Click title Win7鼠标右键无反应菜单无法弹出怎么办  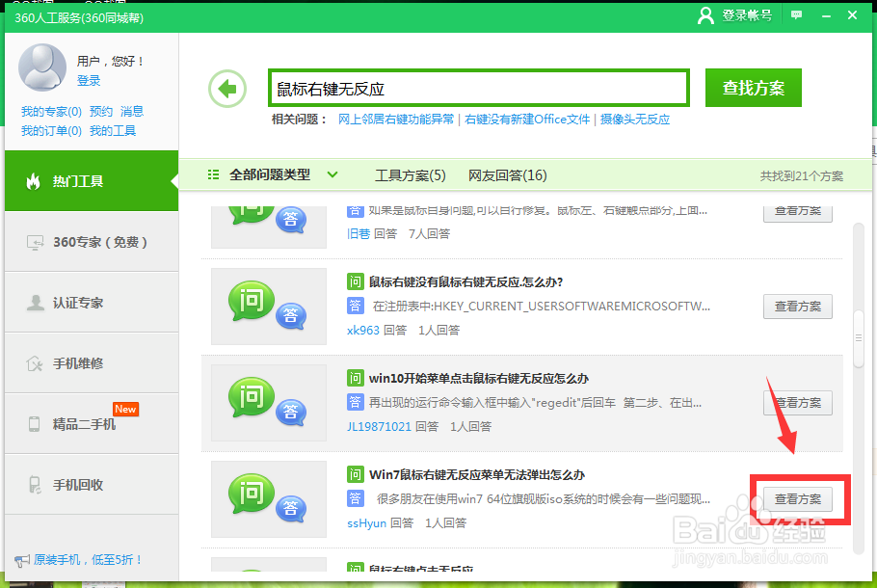pos(477,475)
